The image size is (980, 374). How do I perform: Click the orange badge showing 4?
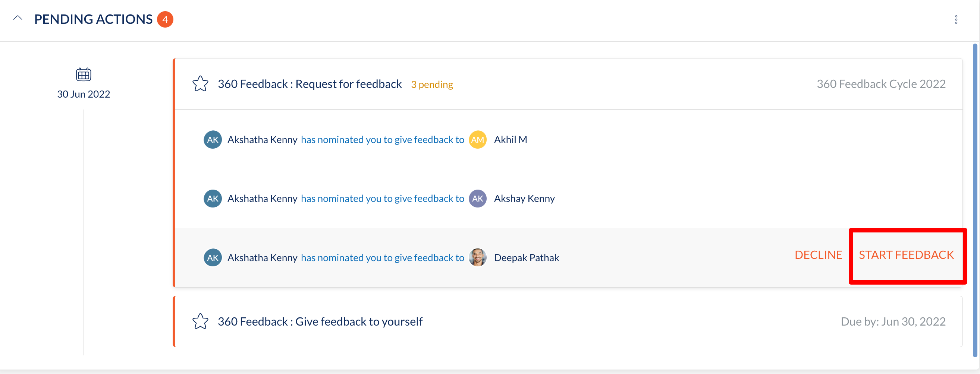click(x=165, y=19)
